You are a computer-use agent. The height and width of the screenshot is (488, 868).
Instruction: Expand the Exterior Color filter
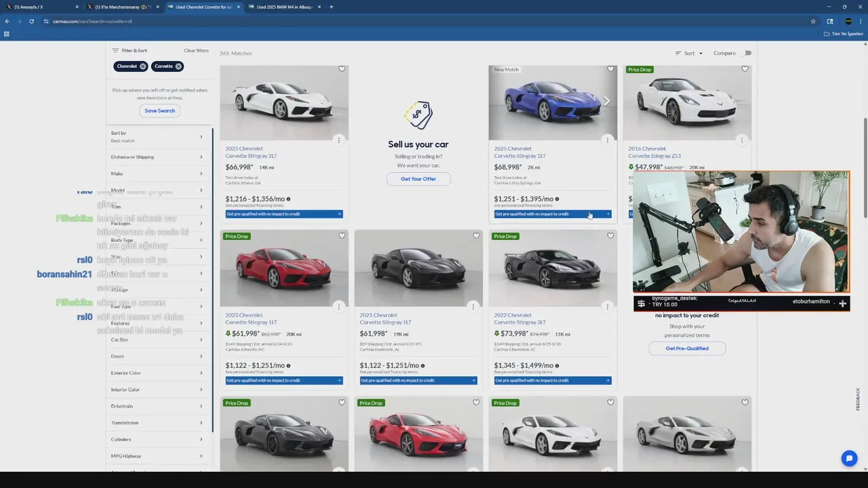coord(159,373)
